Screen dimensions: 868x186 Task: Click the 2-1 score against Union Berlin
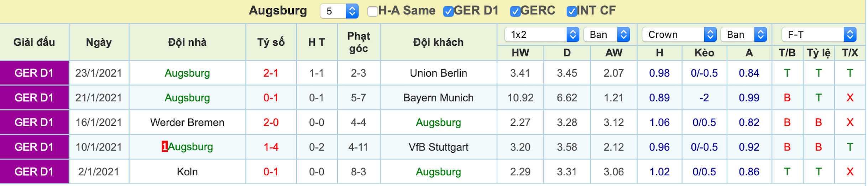(x=271, y=73)
